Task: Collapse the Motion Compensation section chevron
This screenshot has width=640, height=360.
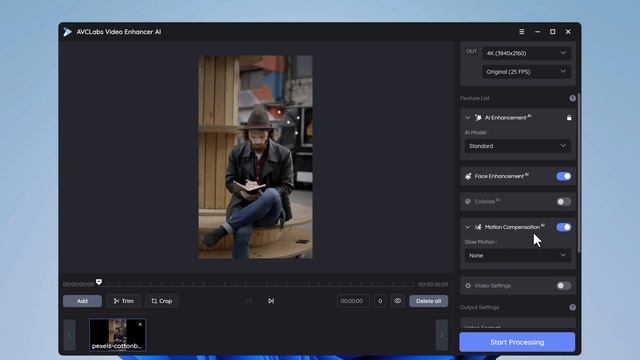Action: pyautogui.click(x=468, y=227)
